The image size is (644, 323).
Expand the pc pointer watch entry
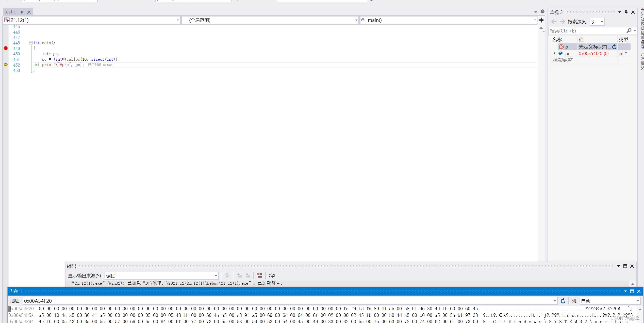coord(554,53)
